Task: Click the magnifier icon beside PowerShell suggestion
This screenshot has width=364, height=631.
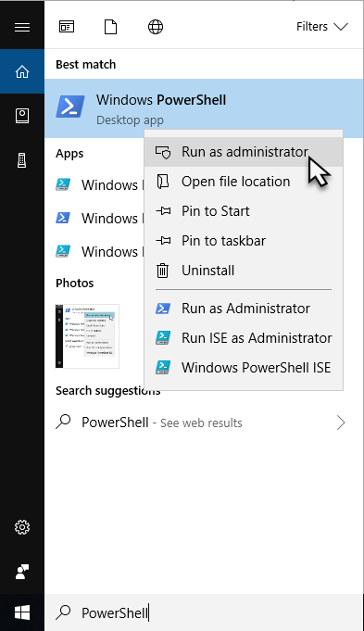Action: pyautogui.click(x=64, y=422)
